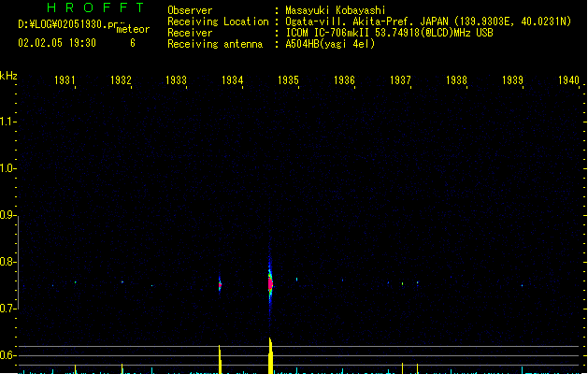The image size is (588, 374).
Task: Click the tall yellow intensity spike below 1935 echo
Action: (270, 355)
